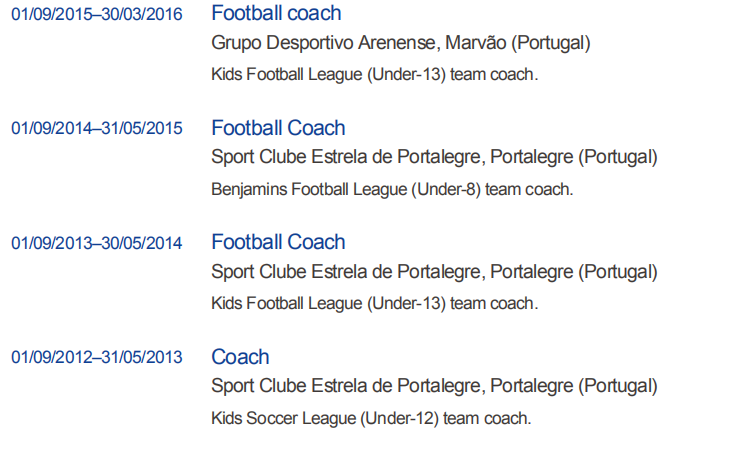
Task: Select the 01/09/2012–31/05/2013 date range
Action: coord(97,358)
